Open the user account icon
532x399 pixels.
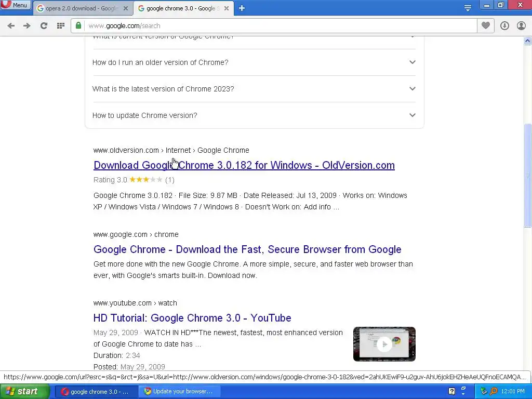click(x=521, y=26)
